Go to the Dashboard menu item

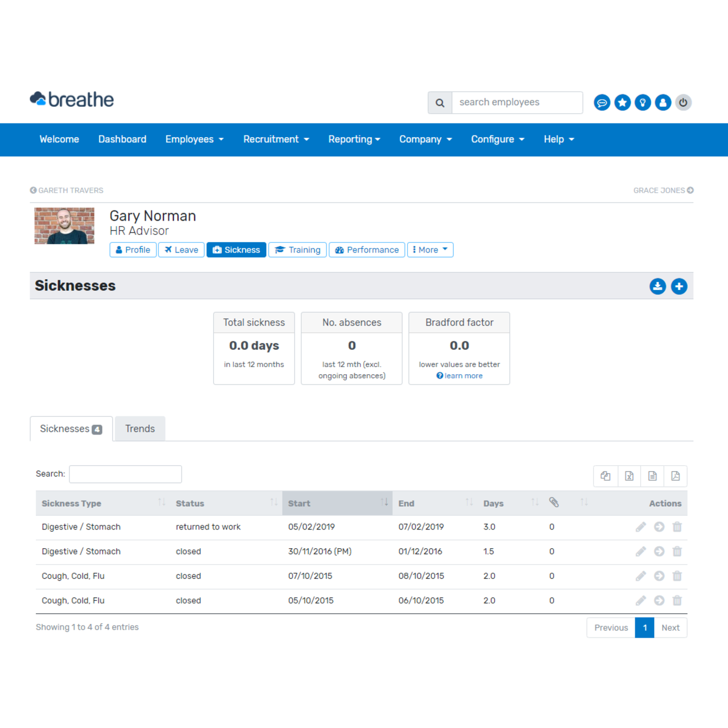click(x=122, y=139)
